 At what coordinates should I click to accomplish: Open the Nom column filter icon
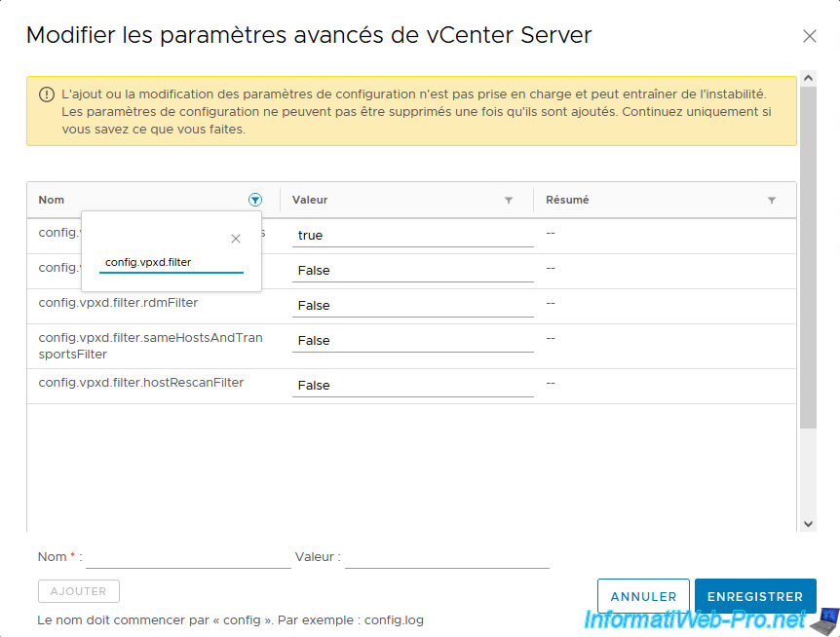[255, 200]
